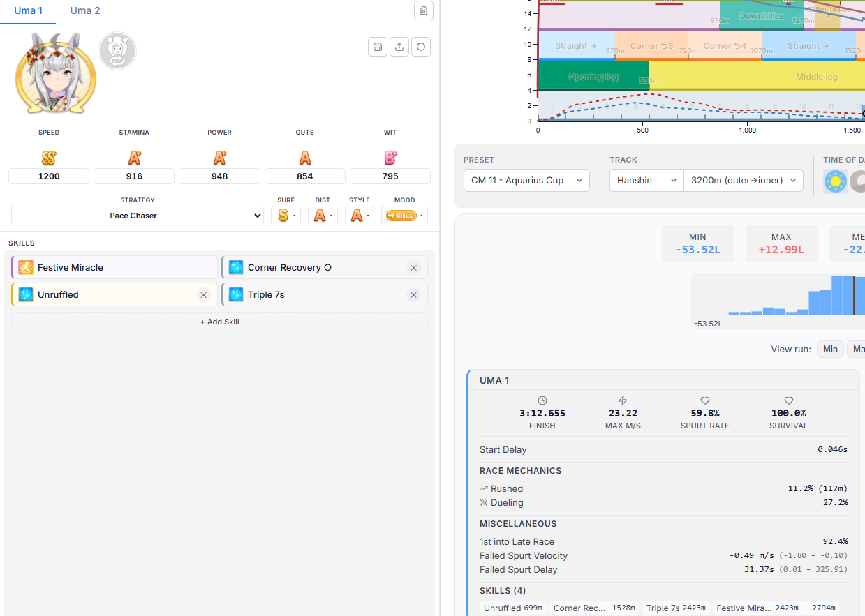Click the A+ power rank icon
This screenshot has height=616, width=865.
219,158
